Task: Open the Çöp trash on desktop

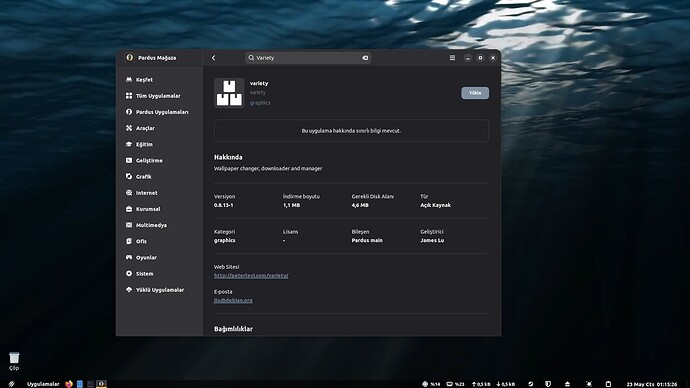Action: pos(14,361)
